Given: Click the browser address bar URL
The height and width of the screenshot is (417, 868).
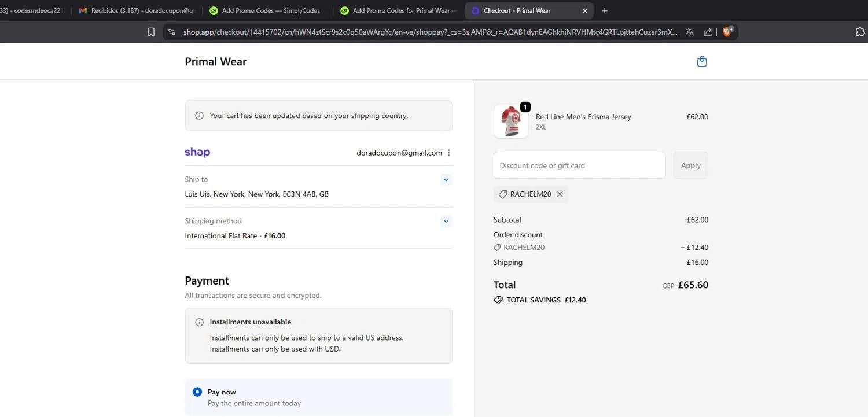Looking at the screenshot, I should tap(430, 32).
